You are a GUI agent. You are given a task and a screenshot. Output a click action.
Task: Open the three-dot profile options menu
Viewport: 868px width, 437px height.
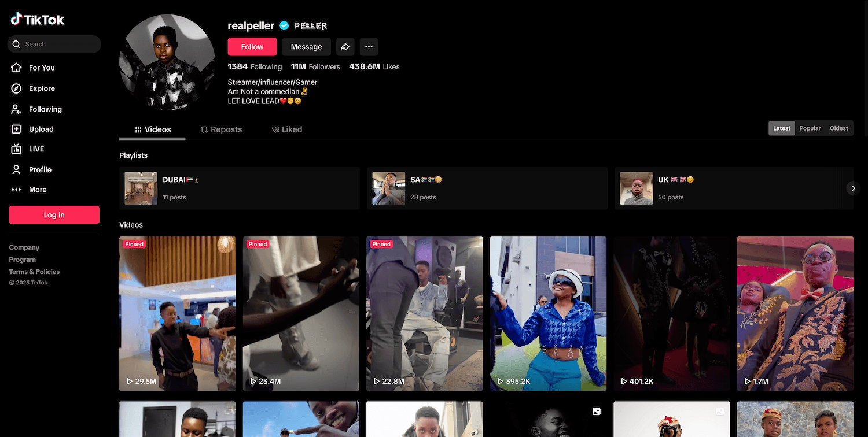pos(369,47)
